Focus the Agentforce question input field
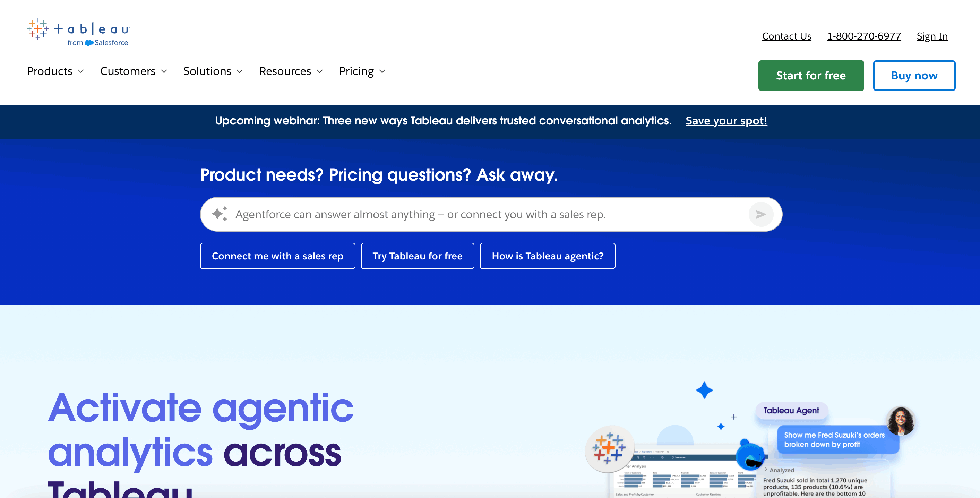Image resolution: width=980 pixels, height=498 pixels. [x=491, y=214]
